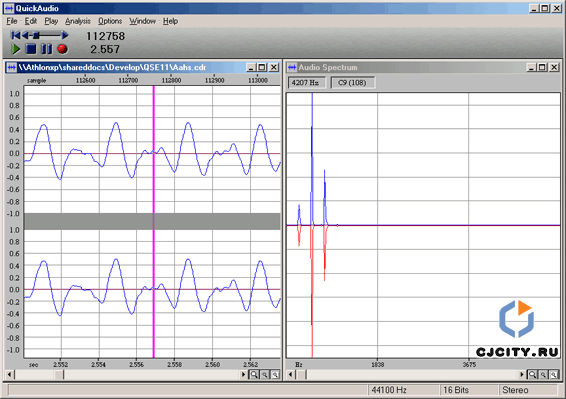The height and width of the screenshot is (399, 566).
Task: Open the Help menu
Action: tap(170, 21)
